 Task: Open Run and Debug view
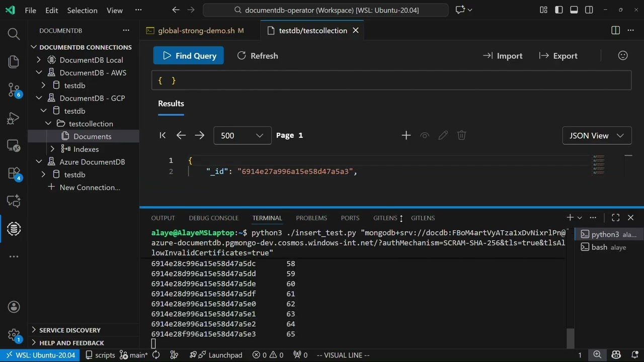(x=14, y=119)
